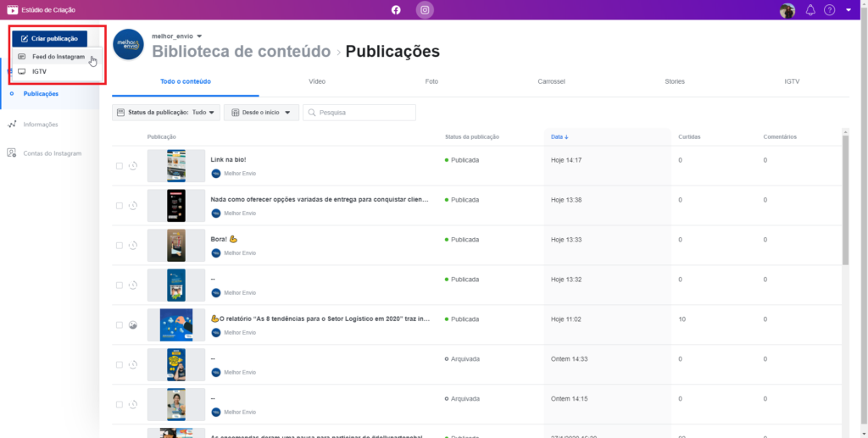The image size is (868, 438).
Task: Select Todo o conteúdo tab
Action: [x=186, y=81]
